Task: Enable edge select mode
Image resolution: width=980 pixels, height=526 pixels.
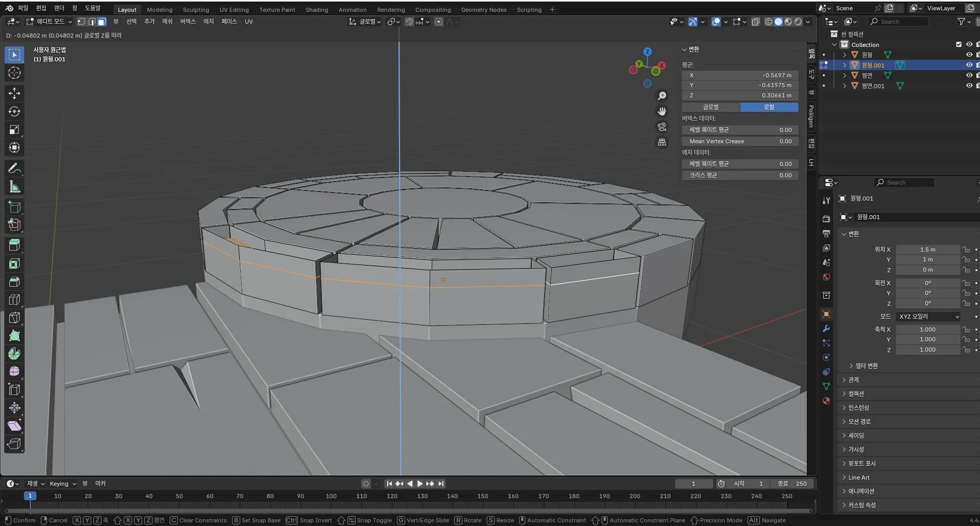Action: [92, 22]
